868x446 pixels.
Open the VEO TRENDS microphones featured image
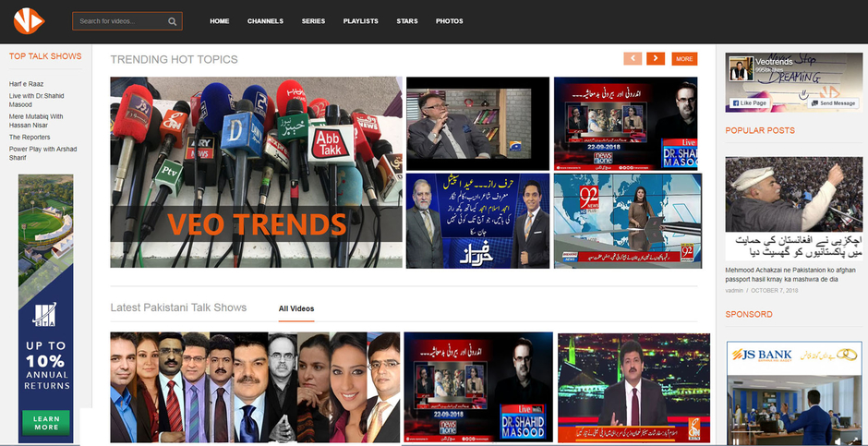point(257,172)
